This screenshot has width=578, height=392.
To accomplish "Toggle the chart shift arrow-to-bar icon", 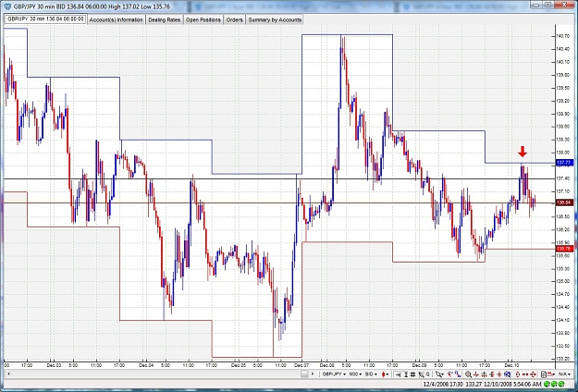I will 398,374.
